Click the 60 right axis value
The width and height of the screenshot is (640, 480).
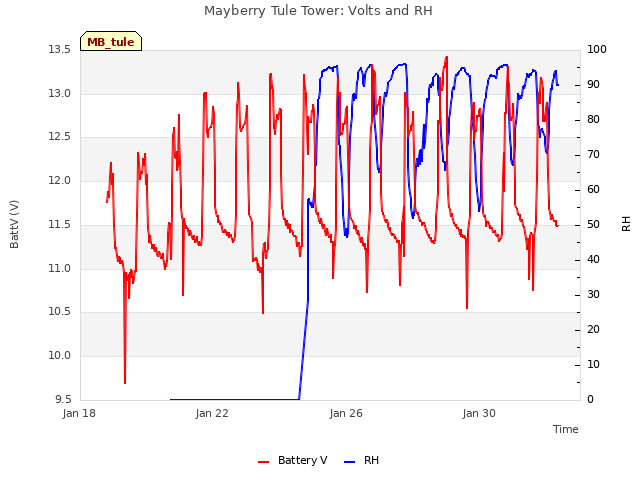pos(593,190)
